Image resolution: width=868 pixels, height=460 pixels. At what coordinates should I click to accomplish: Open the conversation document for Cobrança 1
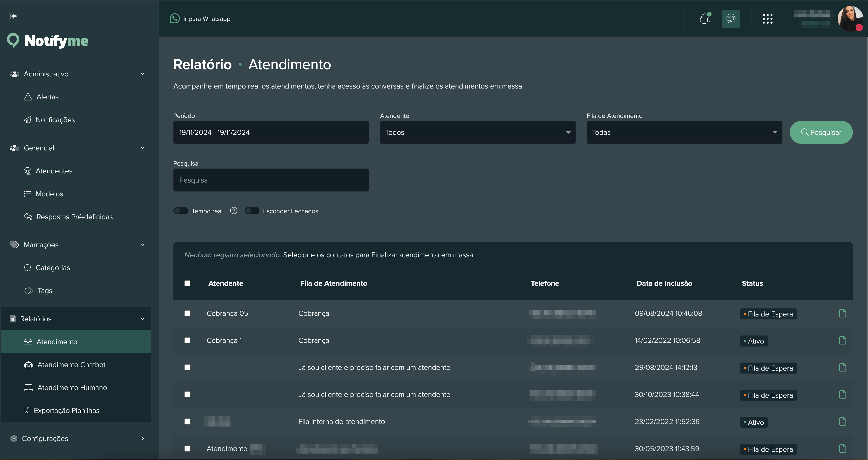(x=842, y=341)
